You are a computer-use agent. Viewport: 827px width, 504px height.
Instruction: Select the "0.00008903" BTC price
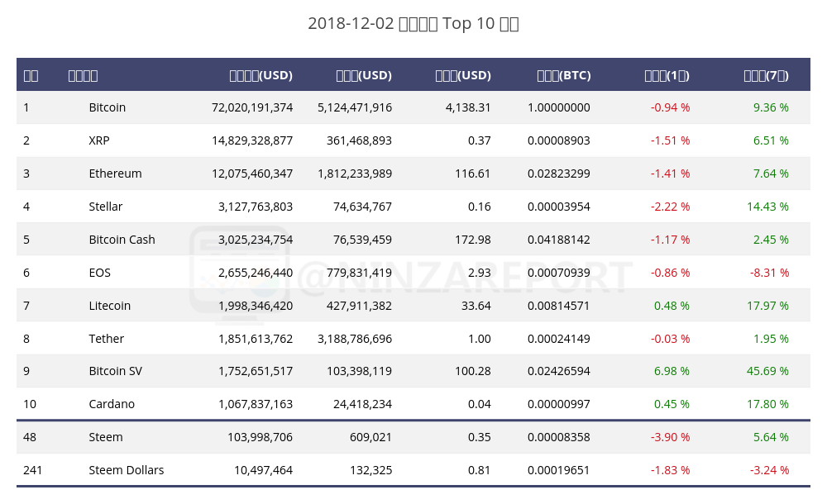pyautogui.click(x=558, y=140)
